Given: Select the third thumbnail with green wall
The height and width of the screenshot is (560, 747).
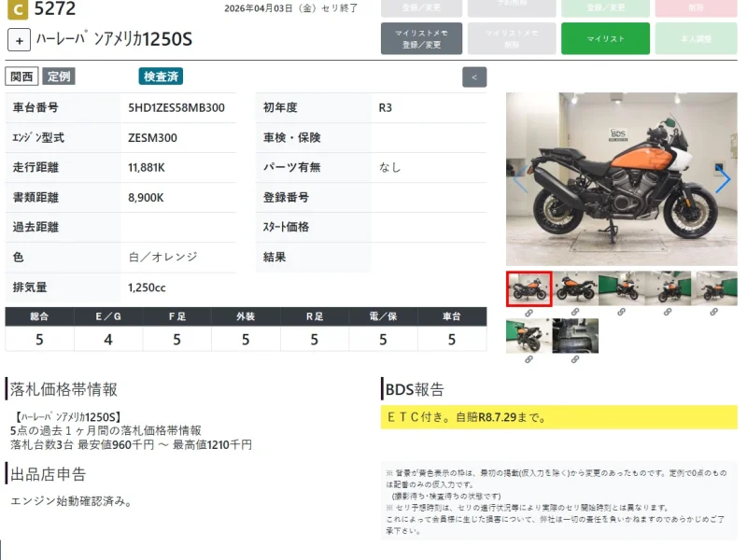Looking at the screenshot, I should [621, 288].
